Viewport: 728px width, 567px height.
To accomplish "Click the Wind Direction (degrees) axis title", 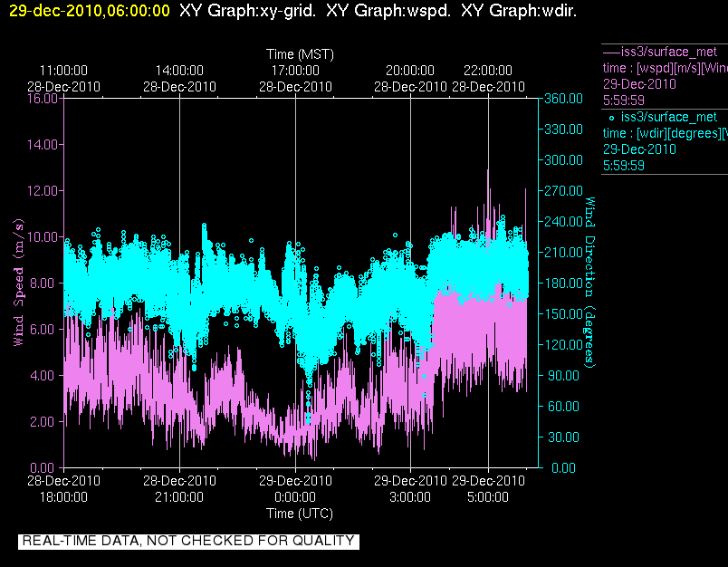I will pos(589,283).
